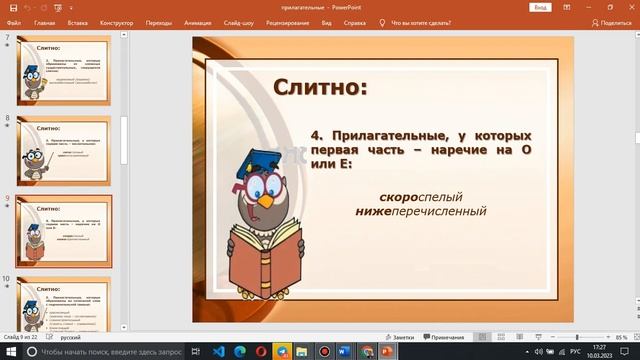Open the Рецензирование tab
This screenshot has height=360, width=640.
(x=287, y=23)
